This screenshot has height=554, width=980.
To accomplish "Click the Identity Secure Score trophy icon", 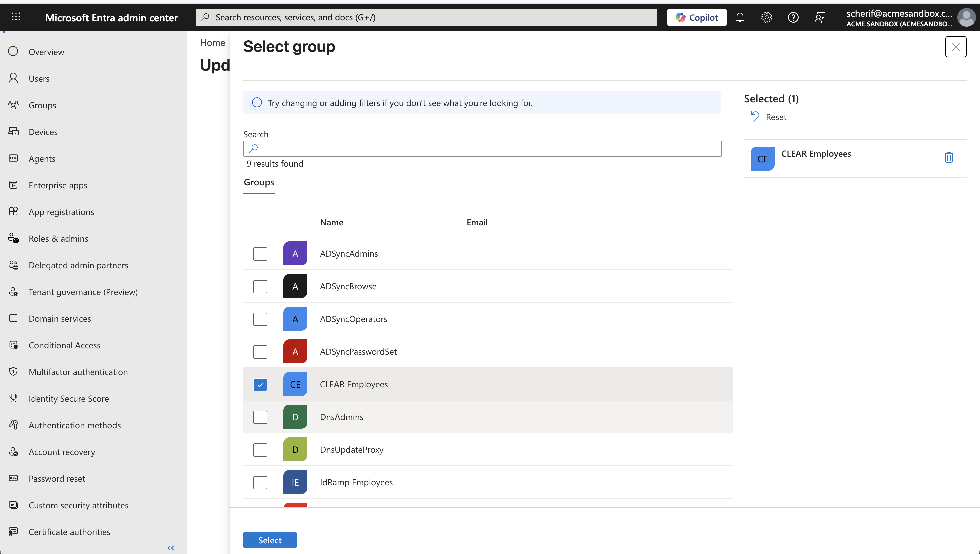I will pyautogui.click(x=13, y=398).
